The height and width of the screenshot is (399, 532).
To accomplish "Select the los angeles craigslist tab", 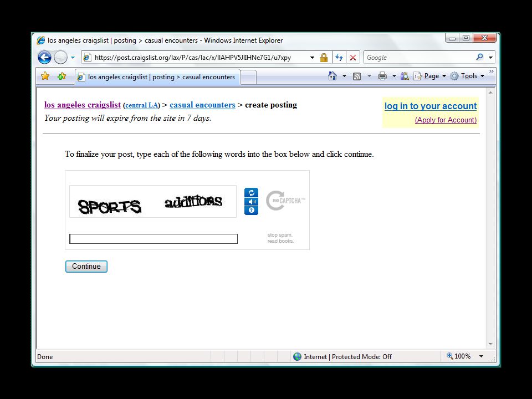I will pyautogui.click(x=158, y=77).
